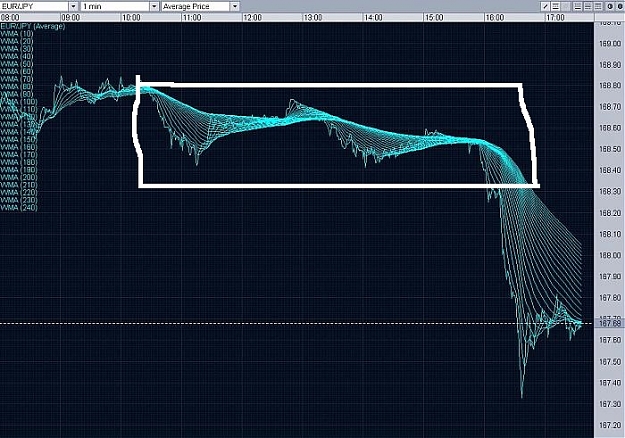This screenshot has height=438, width=625.
Task: Choose the single-pane layout icon
Action: 578,6
